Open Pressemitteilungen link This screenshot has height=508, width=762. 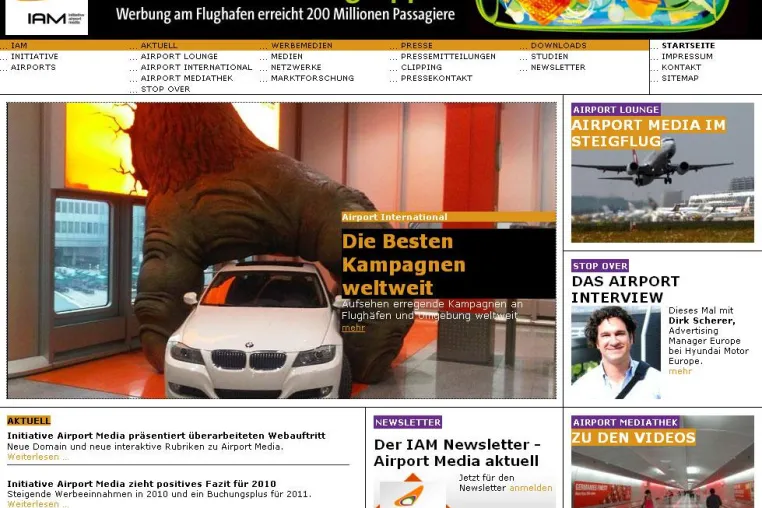click(448, 56)
